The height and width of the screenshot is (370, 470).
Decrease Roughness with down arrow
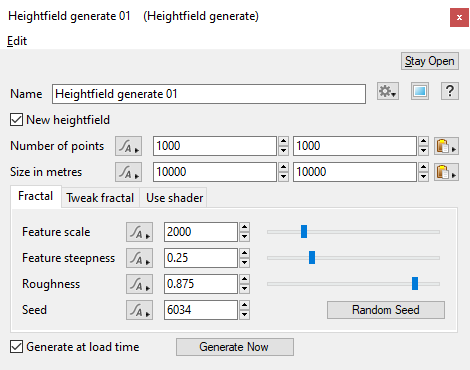[245, 289]
